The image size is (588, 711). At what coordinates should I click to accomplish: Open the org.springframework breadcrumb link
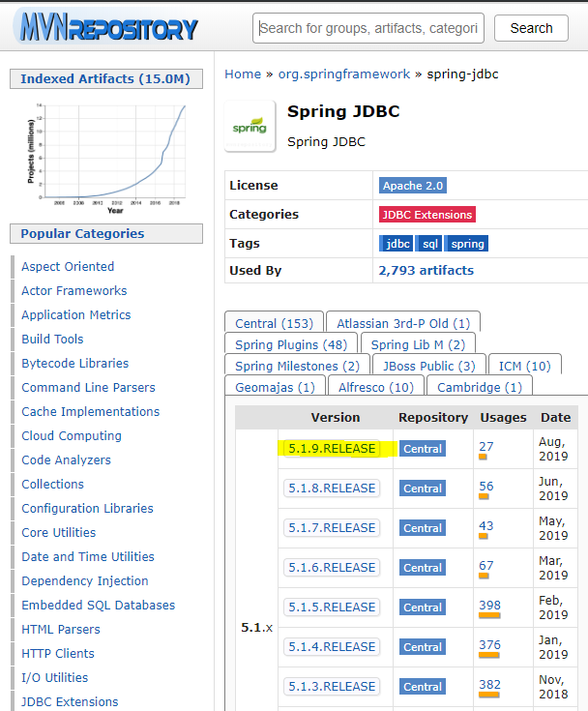click(x=344, y=74)
